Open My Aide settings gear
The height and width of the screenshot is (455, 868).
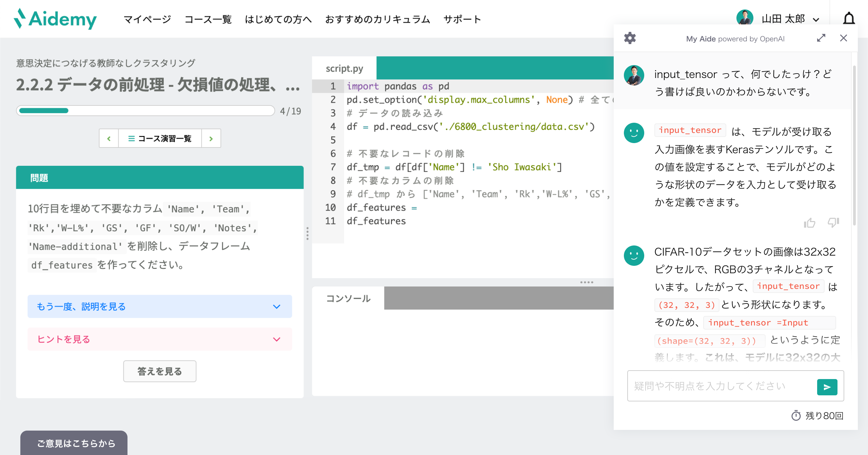(630, 38)
